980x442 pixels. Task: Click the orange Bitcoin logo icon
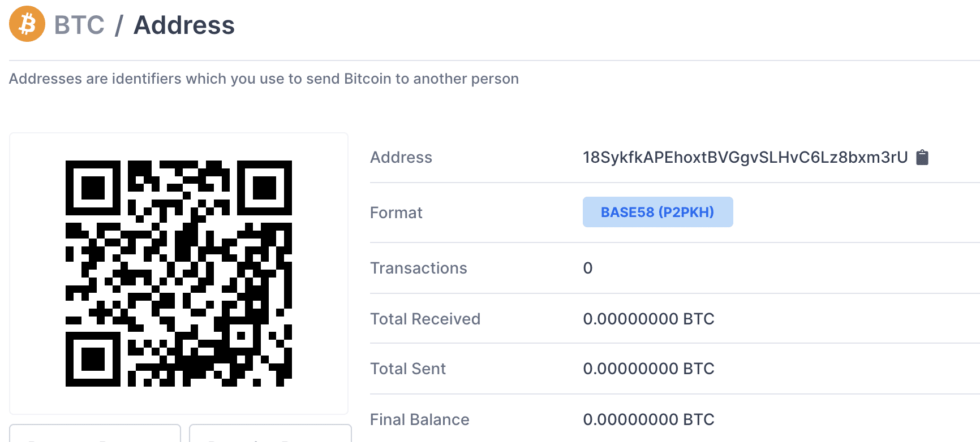point(27,24)
